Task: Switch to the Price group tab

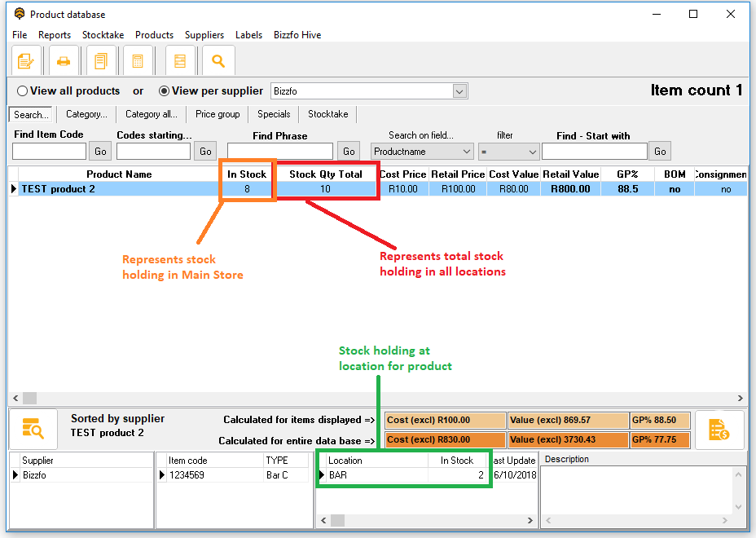Action: [x=218, y=114]
